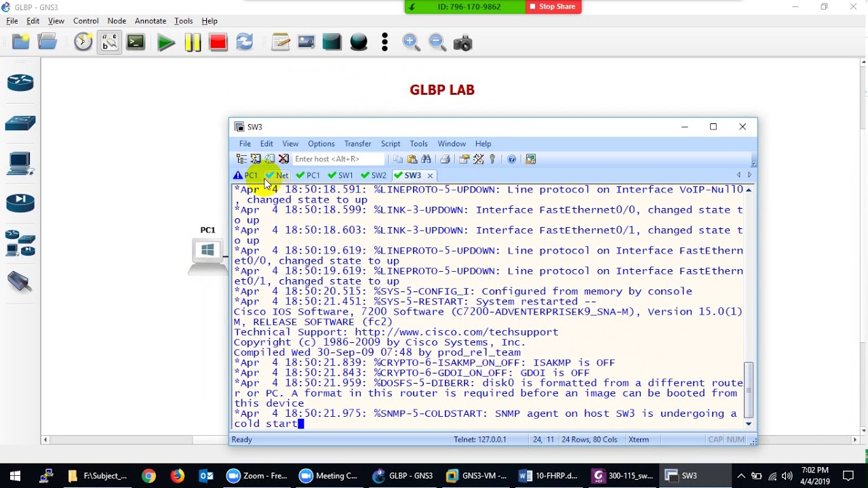This screenshot has height=488, width=868.
Task: Click the Enter host input field
Action: click(338, 159)
